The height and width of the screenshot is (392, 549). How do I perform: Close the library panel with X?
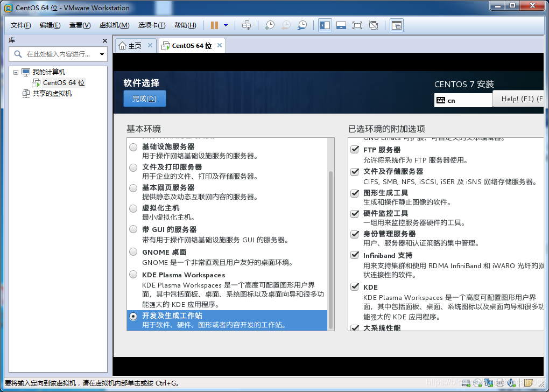(105, 40)
